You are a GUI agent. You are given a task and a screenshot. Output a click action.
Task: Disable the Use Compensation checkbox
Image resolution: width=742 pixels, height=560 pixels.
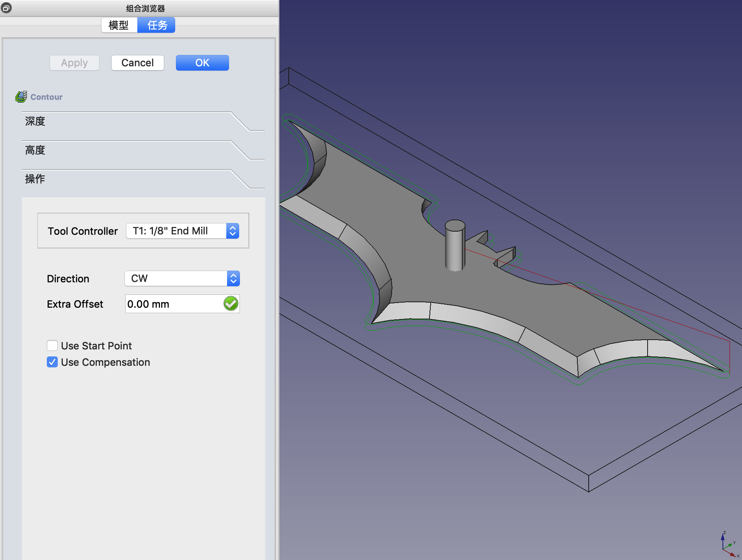tap(52, 362)
